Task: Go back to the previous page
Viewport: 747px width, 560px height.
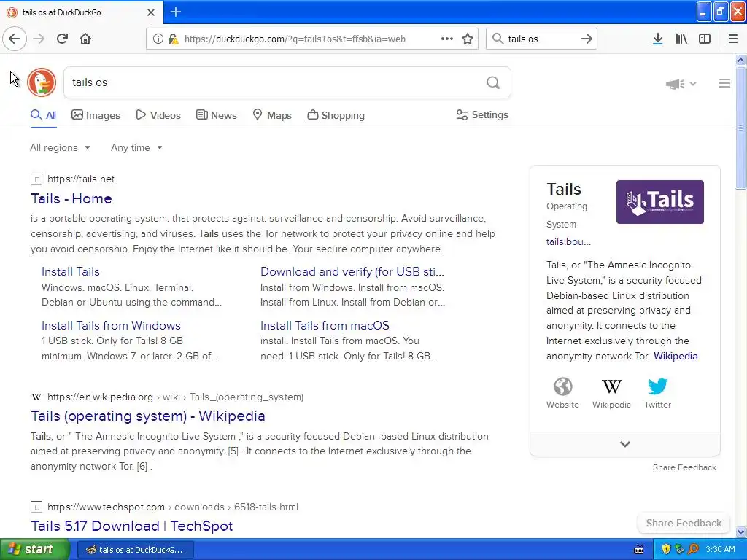Action: tap(15, 39)
